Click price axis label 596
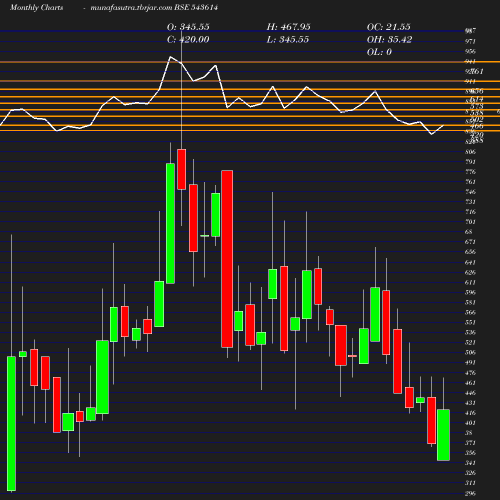Screen dimensions: 500x500 tap(470, 292)
